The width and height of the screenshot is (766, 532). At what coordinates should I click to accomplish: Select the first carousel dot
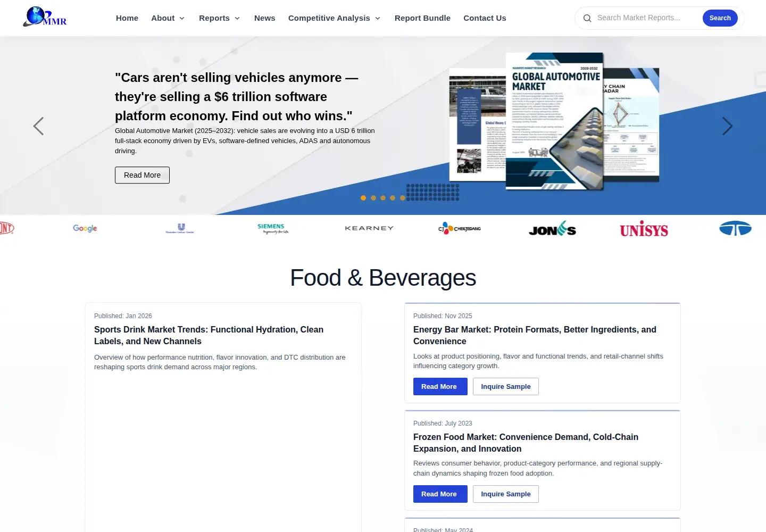tap(363, 198)
